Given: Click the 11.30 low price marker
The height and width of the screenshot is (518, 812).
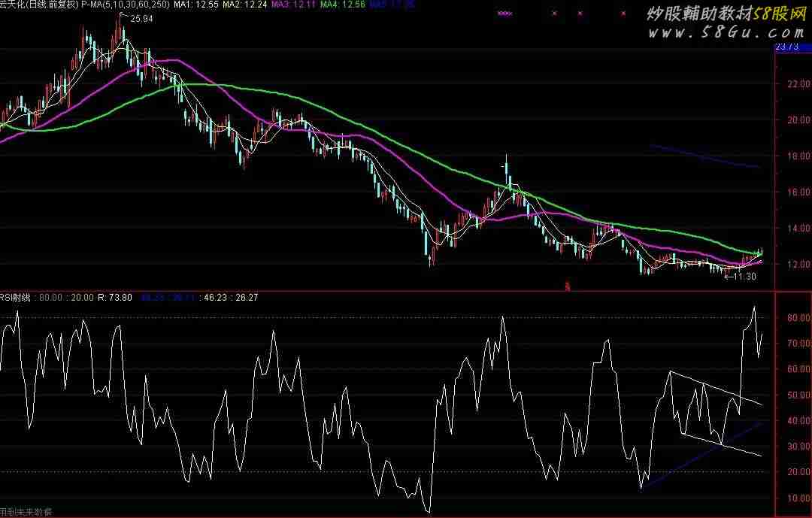Looking at the screenshot, I should 744,277.
